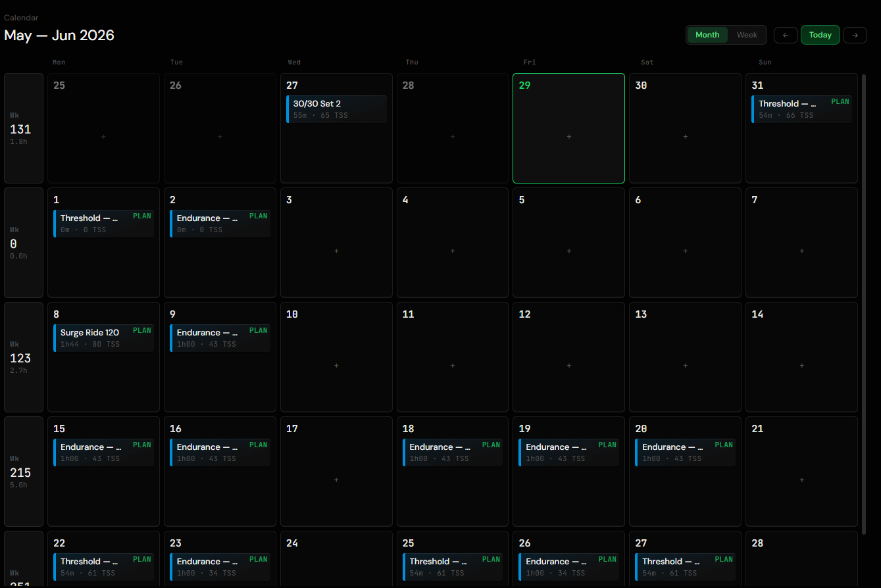Viewport: 881px width, 588px height.
Task: Add workout on June 11 plus icon
Action: pos(453,366)
